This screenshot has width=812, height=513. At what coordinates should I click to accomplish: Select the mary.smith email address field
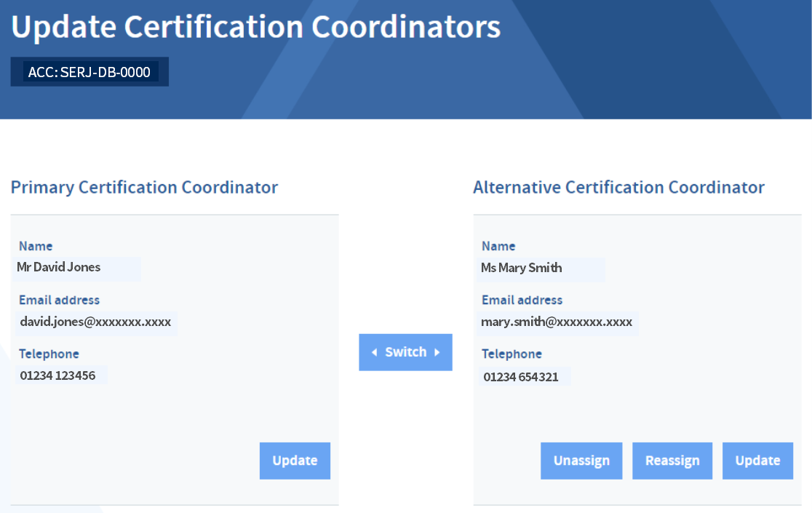pyautogui.click(x=558, y=323)
